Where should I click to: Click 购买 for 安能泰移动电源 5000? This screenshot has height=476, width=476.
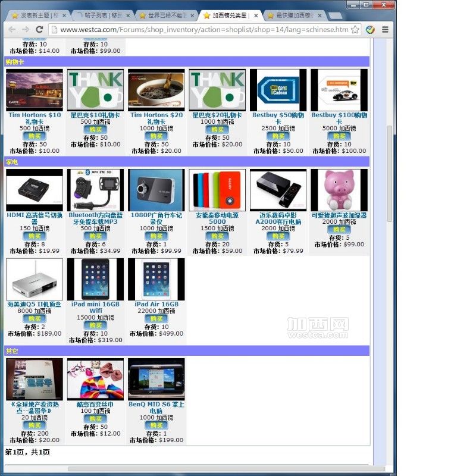coord(217,236)
